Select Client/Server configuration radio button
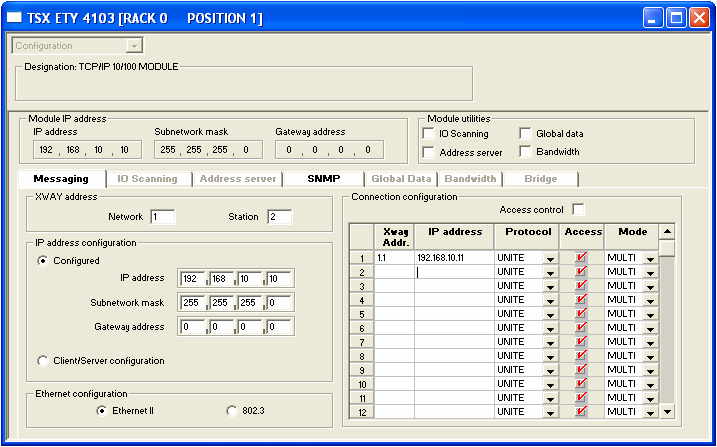The height and width of the screenshot is (447, 717). click(x=43, y=361)
